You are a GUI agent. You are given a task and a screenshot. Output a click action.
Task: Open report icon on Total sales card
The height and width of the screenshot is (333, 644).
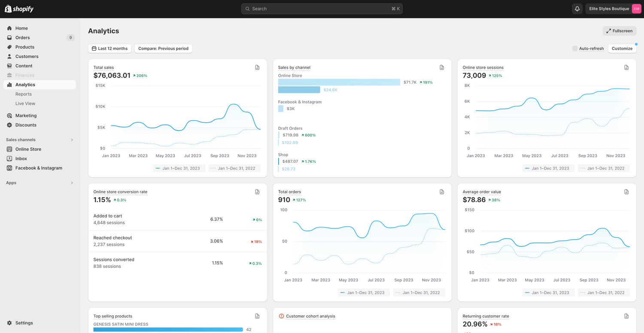257,67
